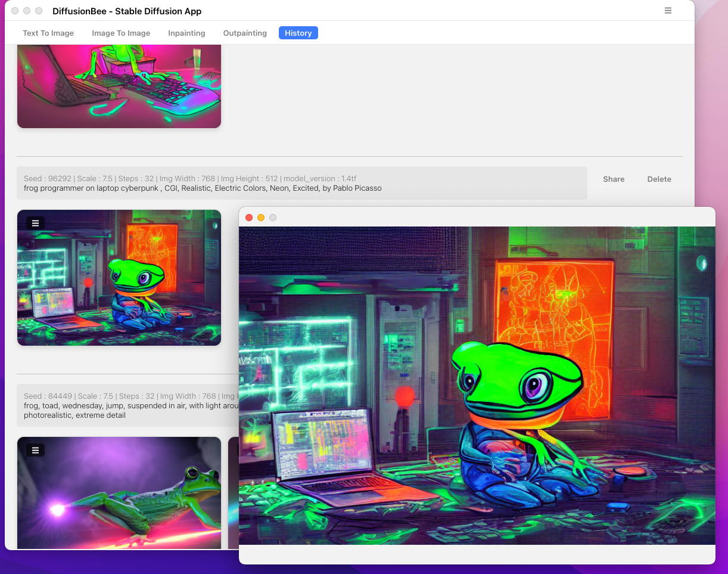Open the hamburger menu in the title bar
This screenshot has height=574, width=728.
coord(668,11)
